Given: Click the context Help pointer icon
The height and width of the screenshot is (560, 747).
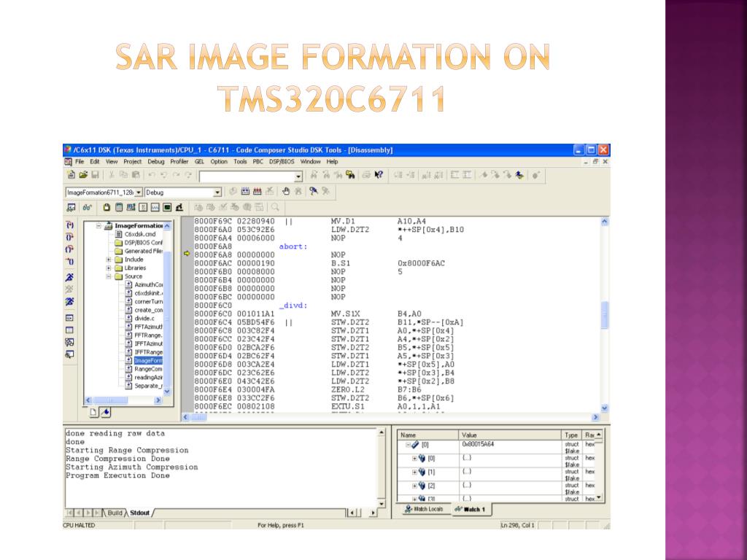Looking at the screenshot, I should (379, 175).
